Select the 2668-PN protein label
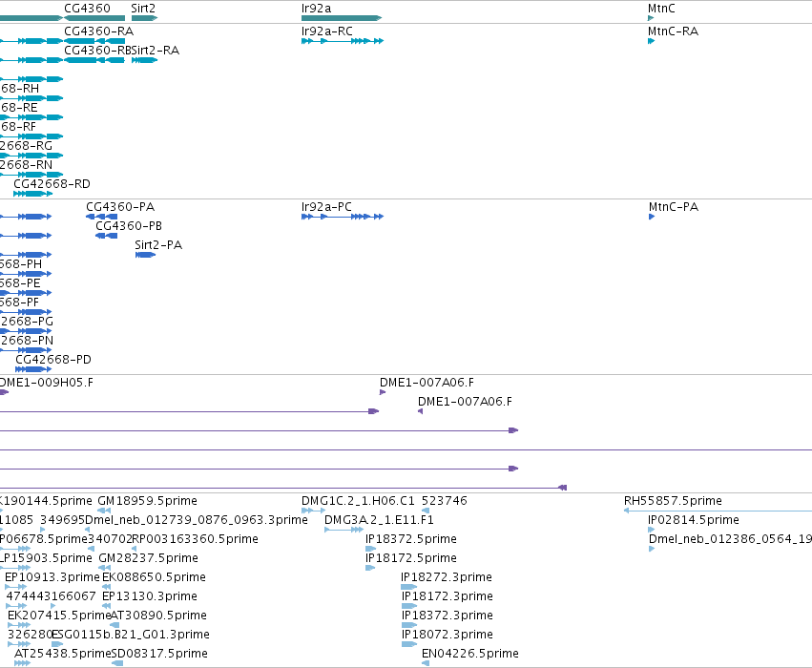The width and height of the screenshot is (812, 668). [27, 342]
